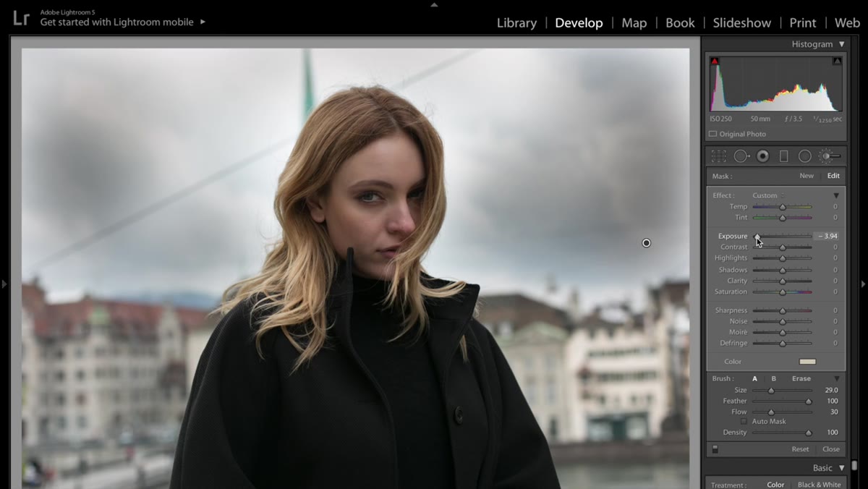Enable the Auto Mask checkbox
868x489 pixels.
tap(744, 422)
